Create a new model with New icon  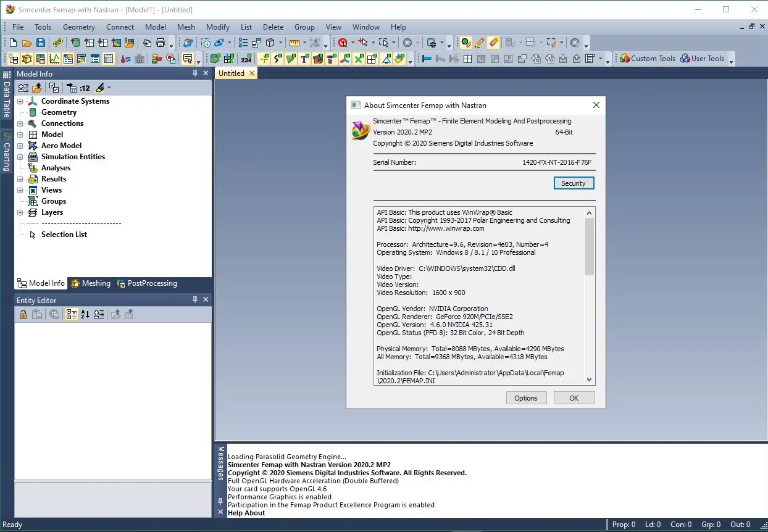[x=13, y=43]
